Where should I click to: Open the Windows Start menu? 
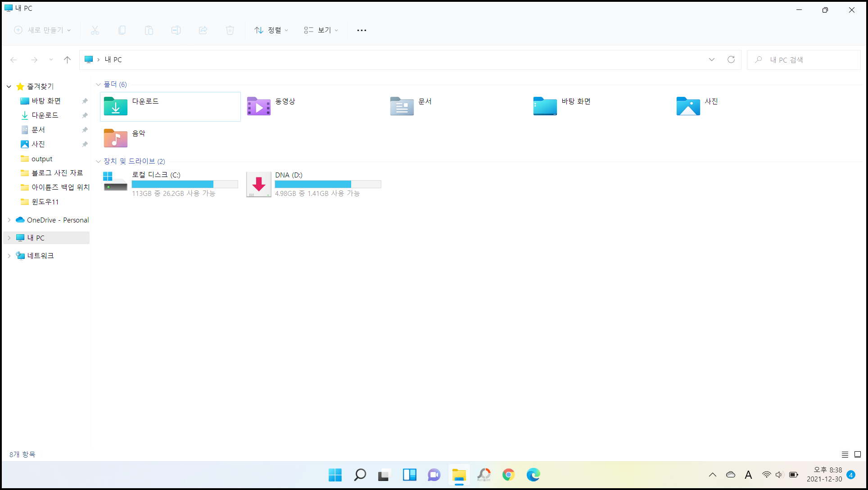pyautogui.click(x=335, y=475)
